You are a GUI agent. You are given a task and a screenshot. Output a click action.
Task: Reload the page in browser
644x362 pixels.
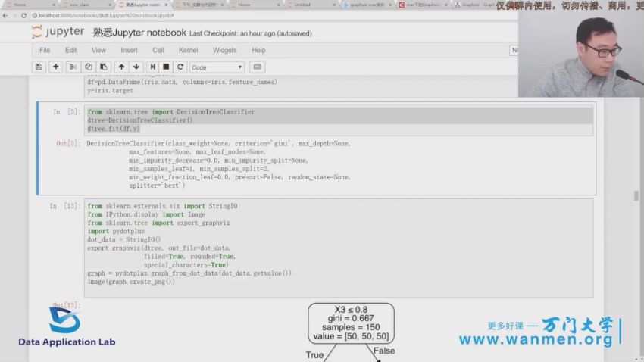point(23,16)
